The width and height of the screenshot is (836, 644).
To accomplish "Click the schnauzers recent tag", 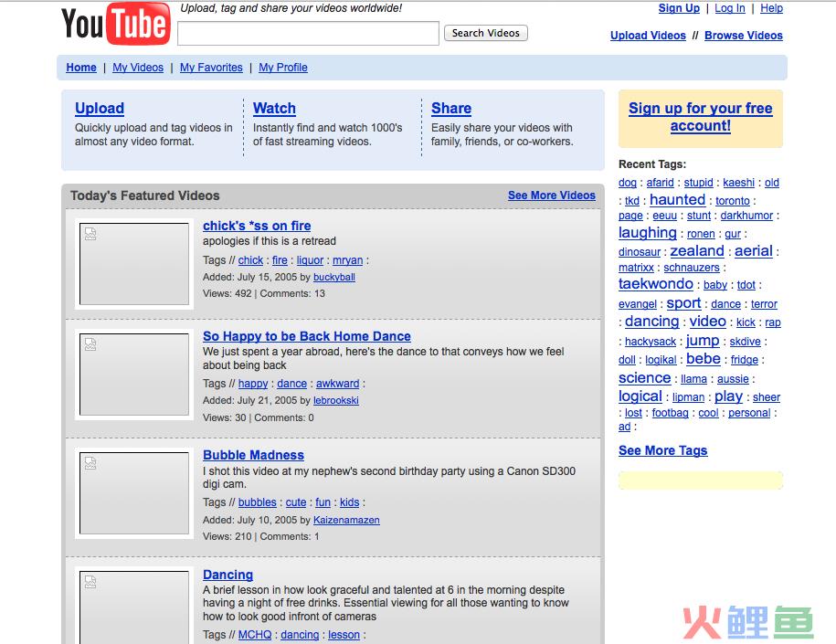I will 691,268.
